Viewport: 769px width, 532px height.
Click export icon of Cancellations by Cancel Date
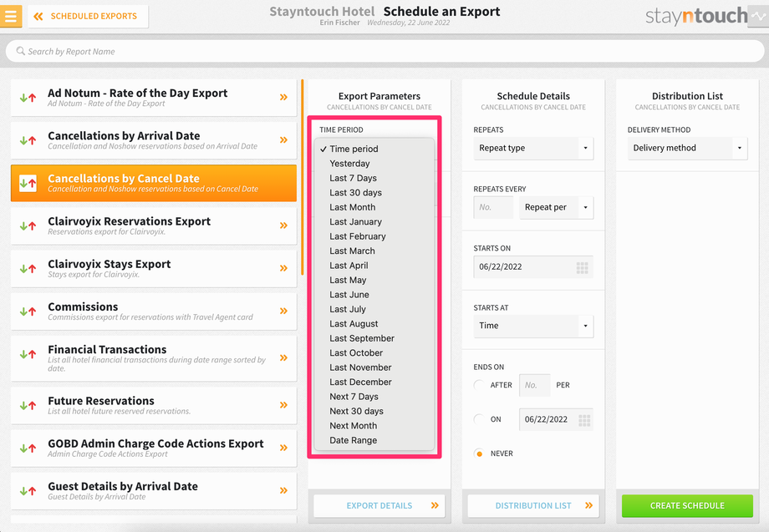tap(28, 183)
